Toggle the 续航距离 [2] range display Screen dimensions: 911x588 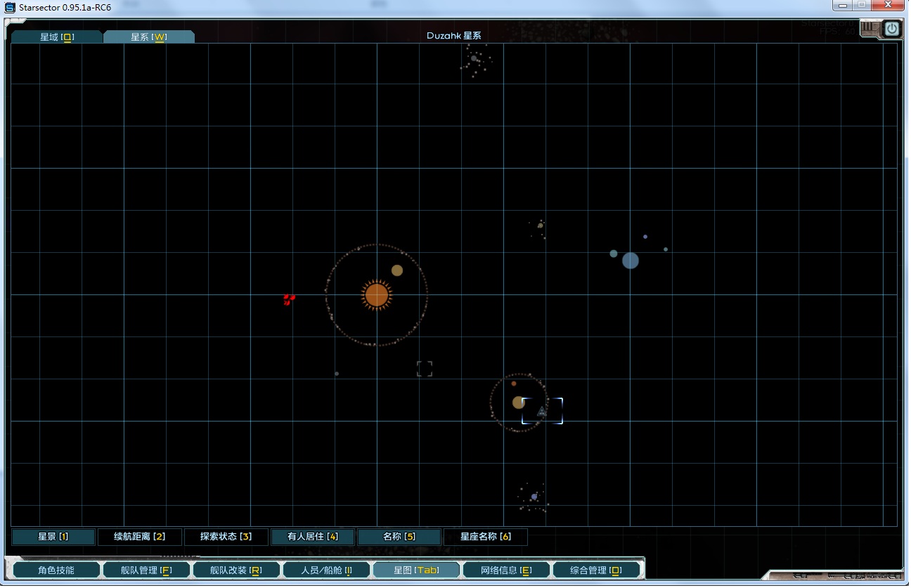(140, 537)
